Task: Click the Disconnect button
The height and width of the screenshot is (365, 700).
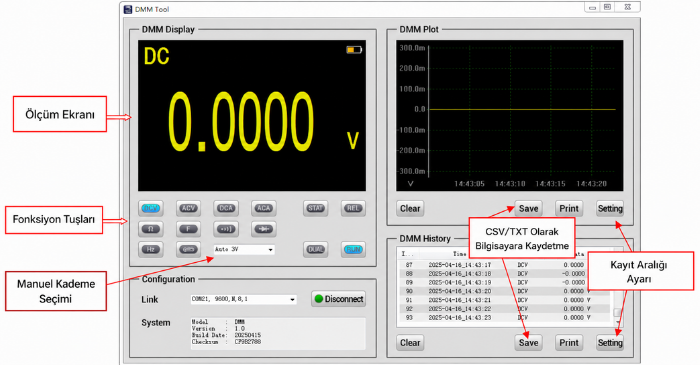Action: (x=339, y=299)
